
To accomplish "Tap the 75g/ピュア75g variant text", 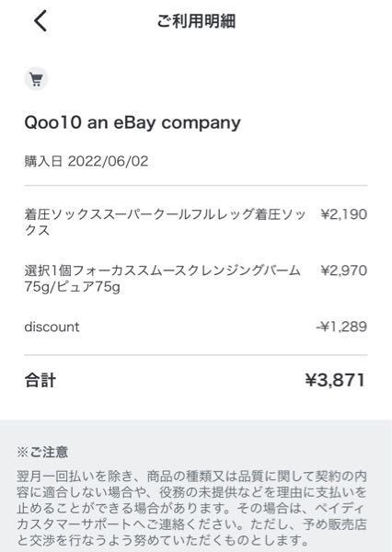I will coord(72,286).
